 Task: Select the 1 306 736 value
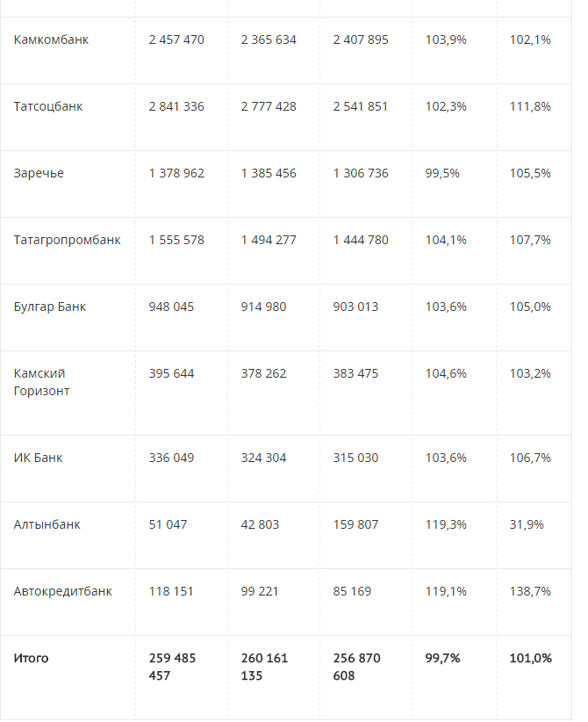click(x=361, y=173)
